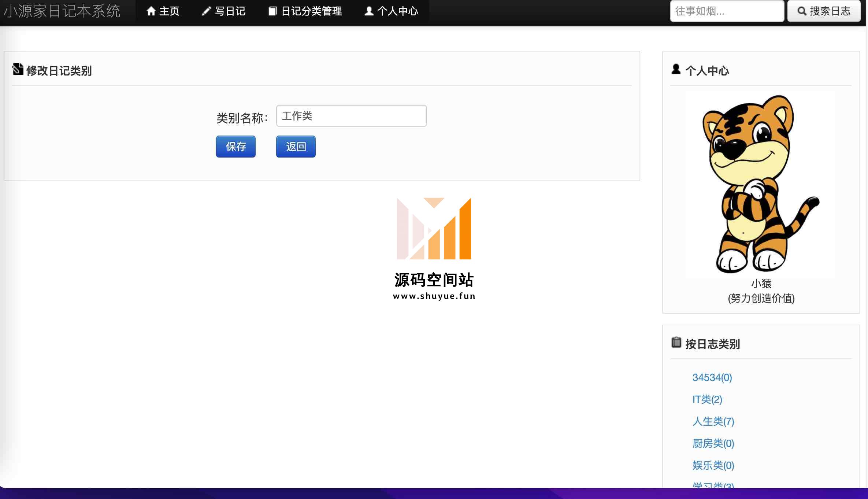Focus the 往事如烟 search input

coord(727,11)
